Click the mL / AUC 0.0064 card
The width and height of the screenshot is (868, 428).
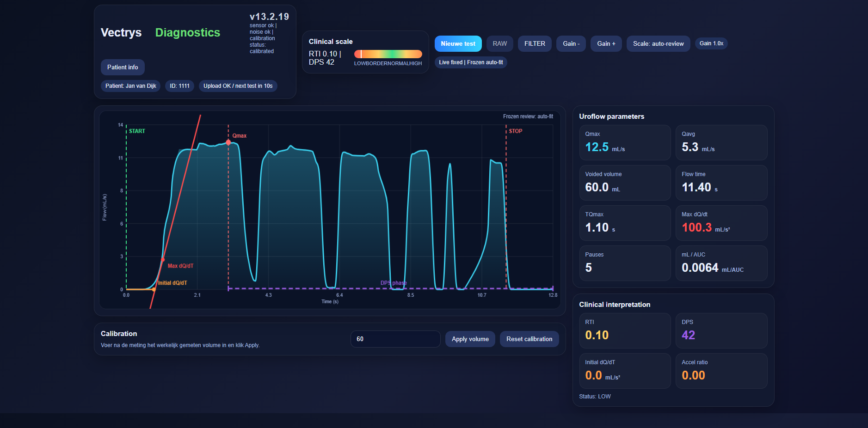click(721, 263)
